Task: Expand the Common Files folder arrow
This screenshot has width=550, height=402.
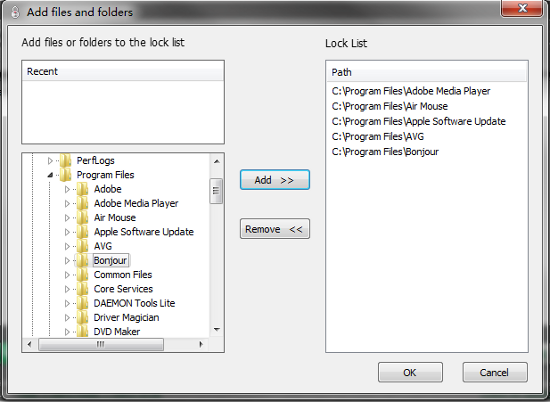Action: coord(67,275)
